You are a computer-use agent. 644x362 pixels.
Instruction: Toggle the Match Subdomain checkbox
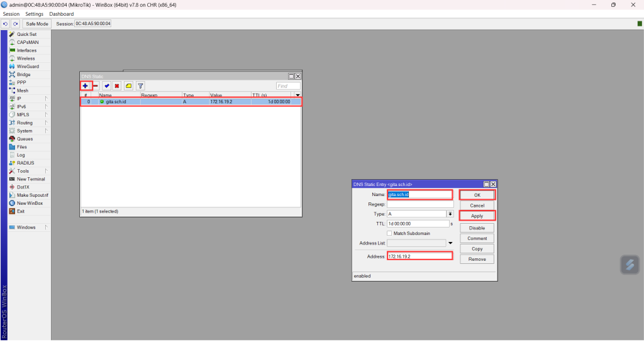tap(389, 233)
